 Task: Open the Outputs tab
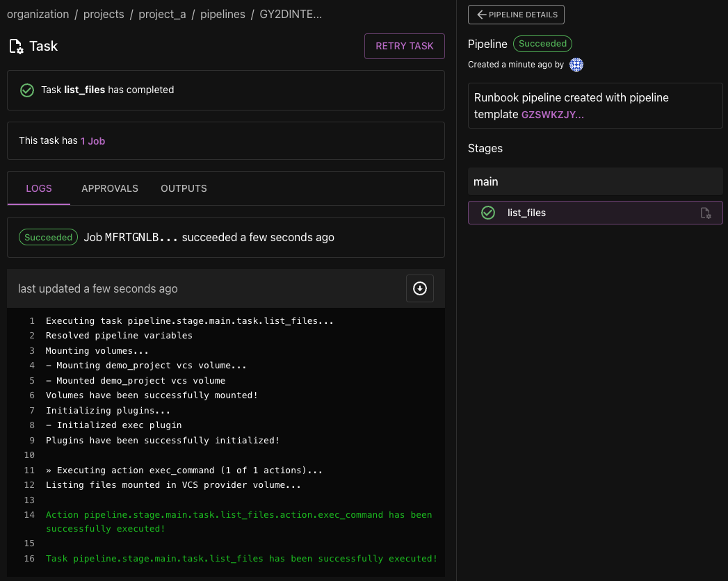pos(184,188)
